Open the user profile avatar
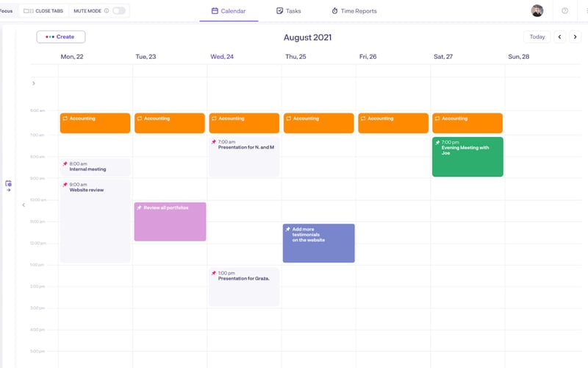The height and width of the screenshot is (368, 588). (x=537, y=11)
